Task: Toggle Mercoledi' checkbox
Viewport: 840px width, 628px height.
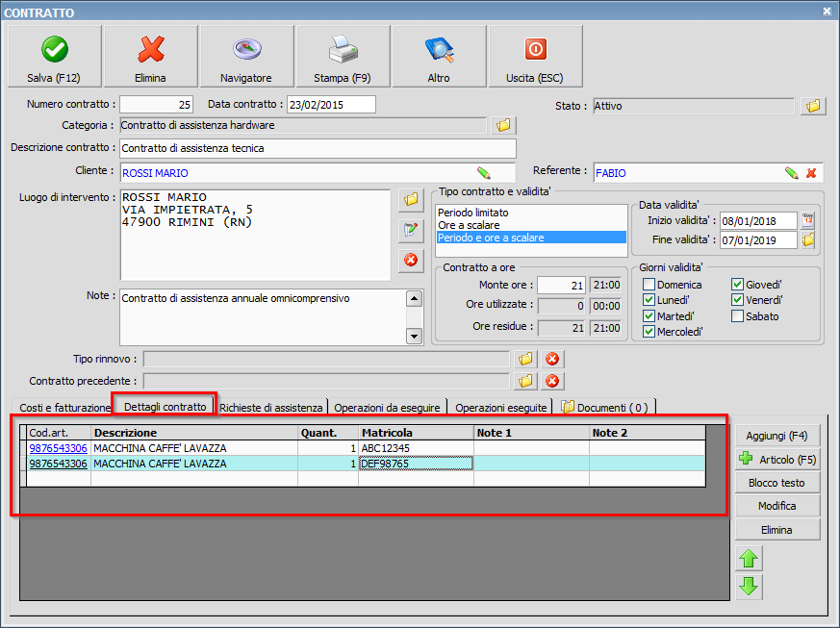Action: pyautogui.click(x=649, y=332)
